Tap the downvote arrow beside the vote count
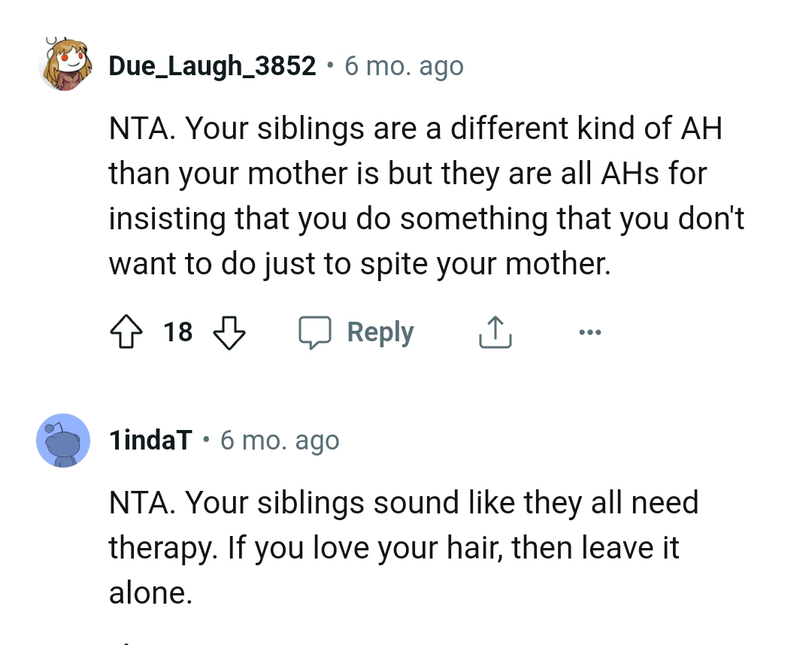This screenshot has height=645, width=812. point(229,332)
